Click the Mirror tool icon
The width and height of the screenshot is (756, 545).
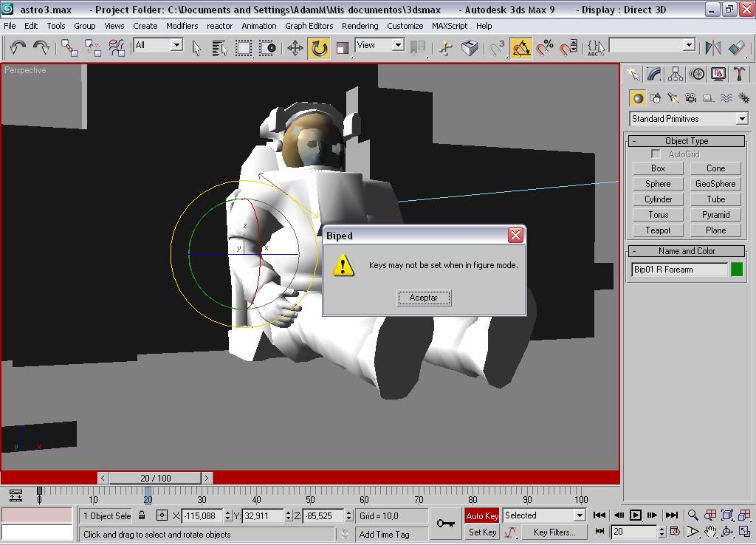[712, 48]
